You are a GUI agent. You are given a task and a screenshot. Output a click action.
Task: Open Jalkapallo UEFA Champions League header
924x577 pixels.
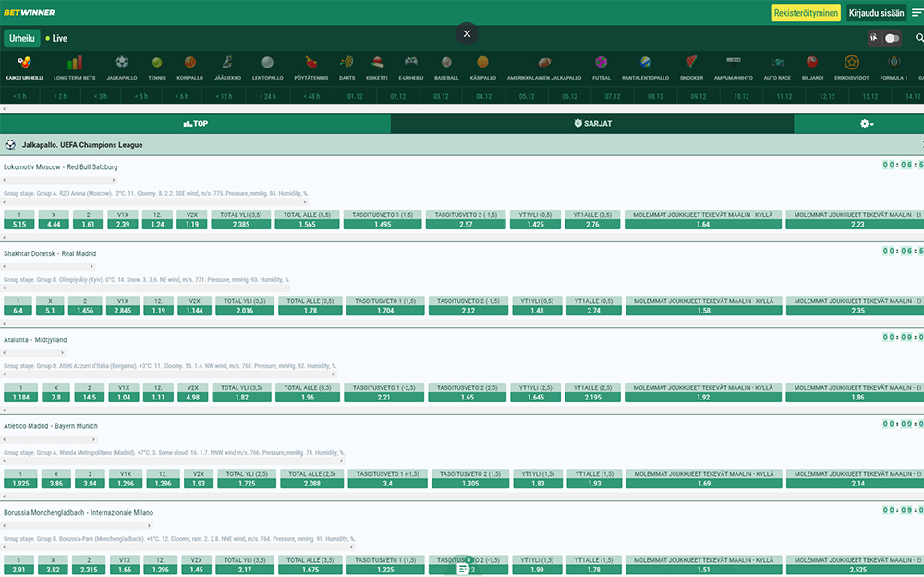(x=462, y=144)
